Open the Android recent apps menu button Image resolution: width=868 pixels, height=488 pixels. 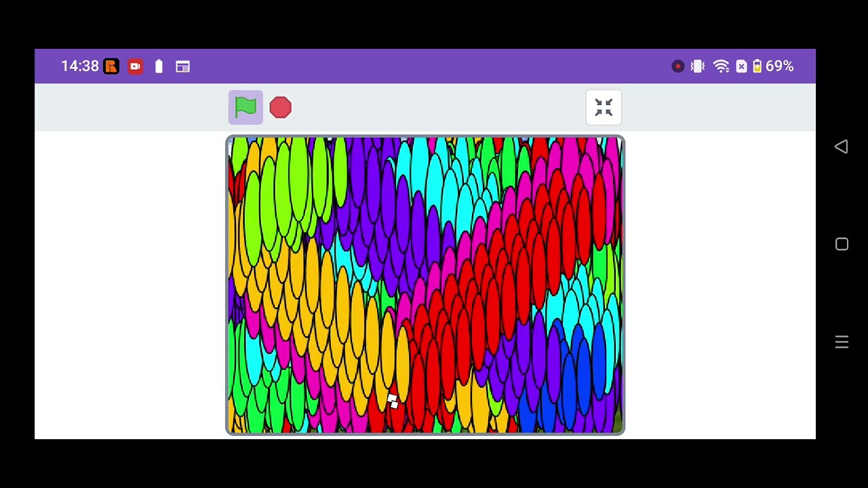point(842,342)
